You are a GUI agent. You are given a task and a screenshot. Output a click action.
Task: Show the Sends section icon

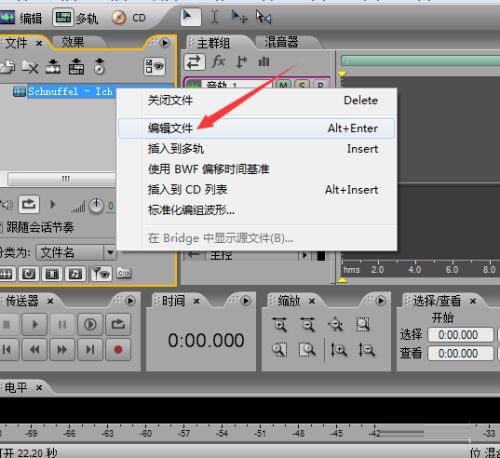(x=241, y=62)
